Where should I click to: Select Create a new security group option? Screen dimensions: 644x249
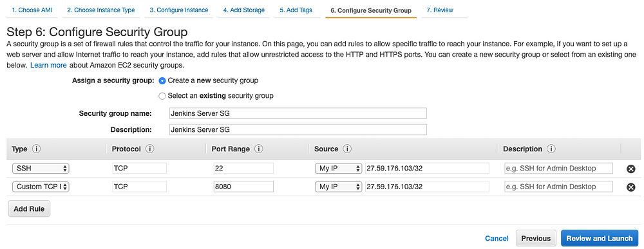(x=162, y=80)
